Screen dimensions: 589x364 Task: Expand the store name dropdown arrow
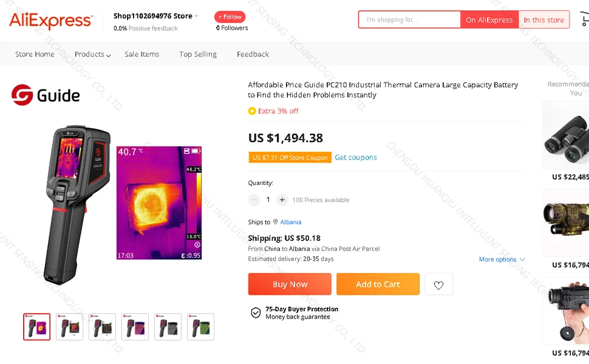[x=196, y=16]
